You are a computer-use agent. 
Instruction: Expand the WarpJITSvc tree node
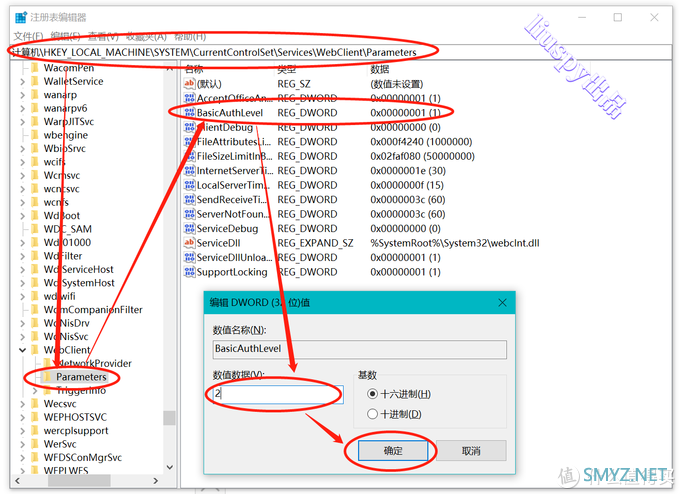tap(23, 122)
